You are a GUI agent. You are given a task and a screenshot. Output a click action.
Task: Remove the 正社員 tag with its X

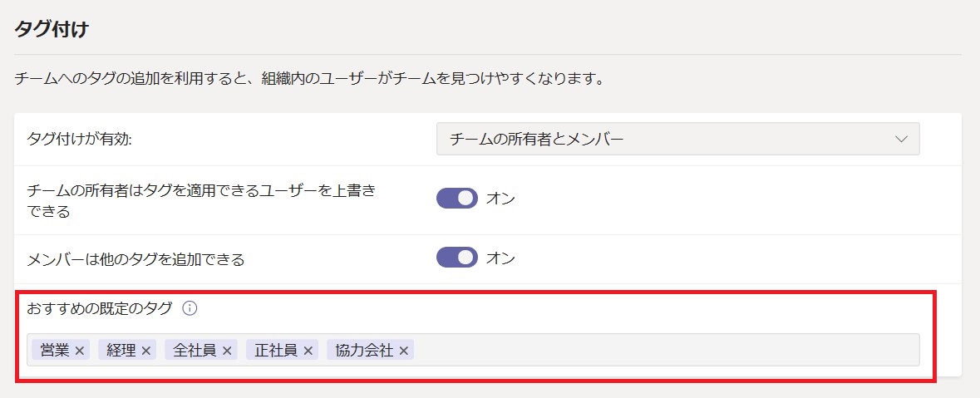[x=308, y=351]
